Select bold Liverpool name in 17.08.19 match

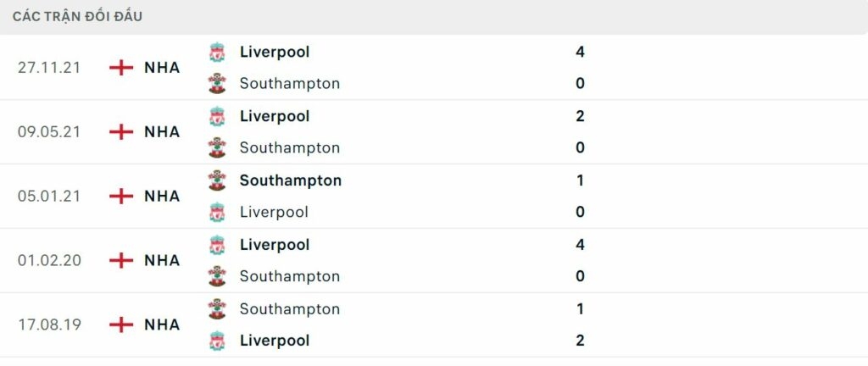coord(274,341)
